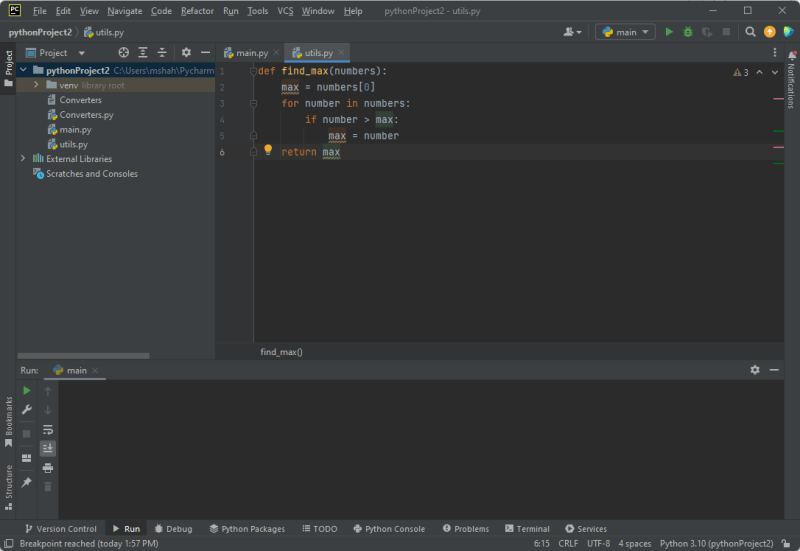The image size is (800, 551).
Task: Fold the find_max function at line 1
Action: [253, 71]
